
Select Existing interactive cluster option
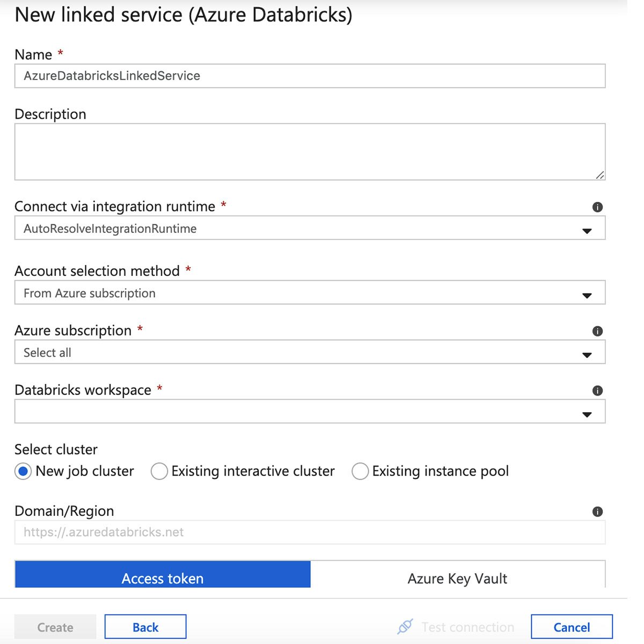(x=159, y=471)
